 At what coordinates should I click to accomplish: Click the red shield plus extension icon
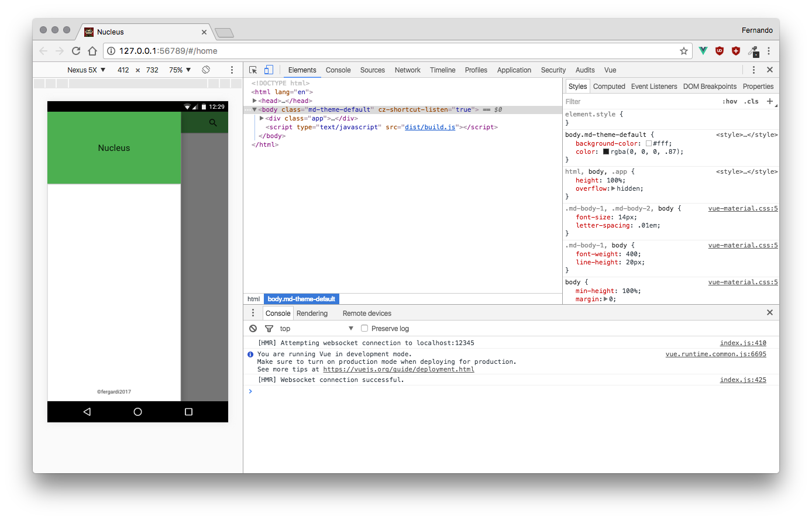[x=736, y=51]
